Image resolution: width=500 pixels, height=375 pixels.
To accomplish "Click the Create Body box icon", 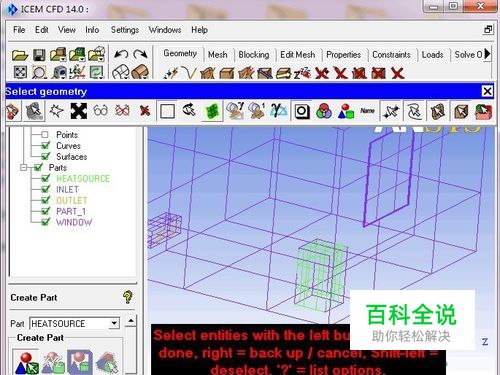I will point(227,73).
